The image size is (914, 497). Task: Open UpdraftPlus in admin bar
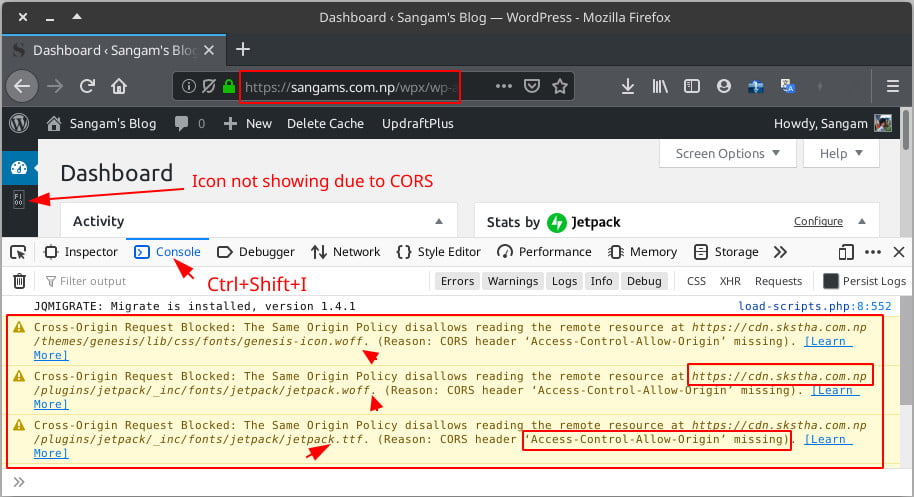click(x=417, y=124)
